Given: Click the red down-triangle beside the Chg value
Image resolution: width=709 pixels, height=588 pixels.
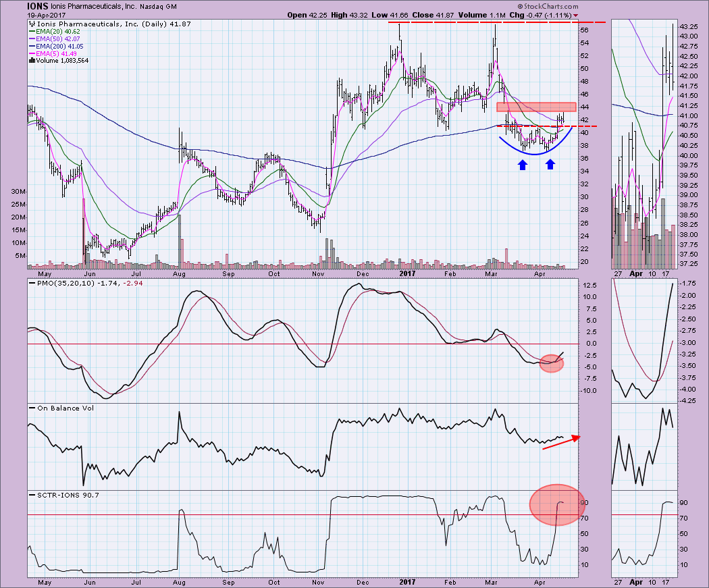Looking at the screenshot, I should 575,16.
